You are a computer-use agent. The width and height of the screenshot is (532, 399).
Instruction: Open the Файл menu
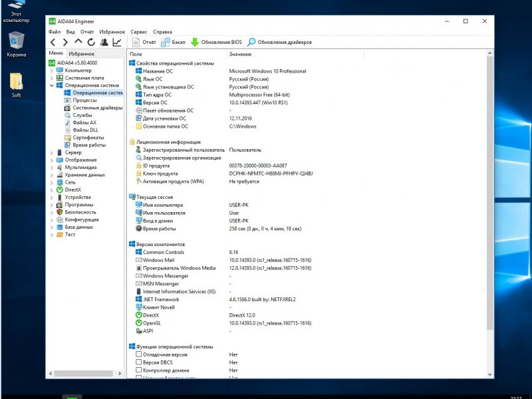(x=55, y=32)
